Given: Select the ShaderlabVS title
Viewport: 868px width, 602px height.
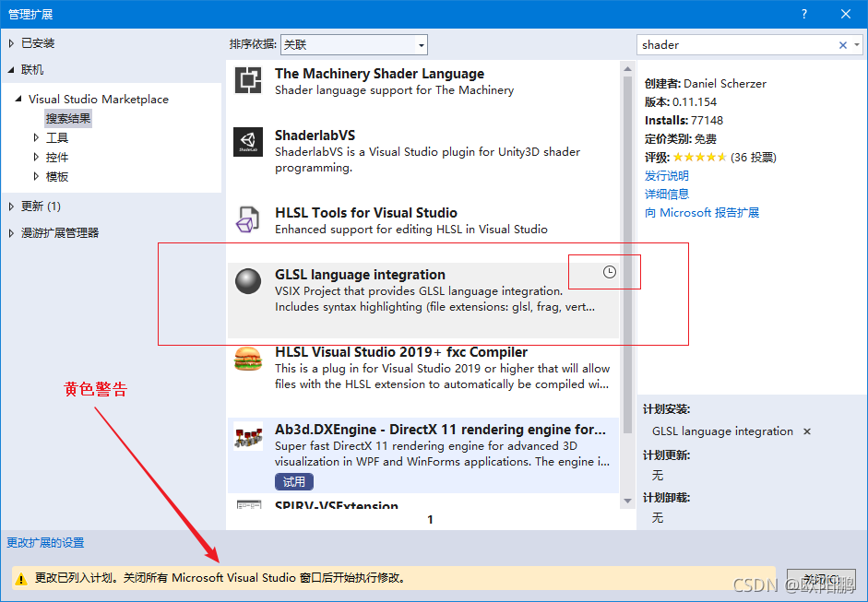Looking at the screenshot, I should [315, 135].
